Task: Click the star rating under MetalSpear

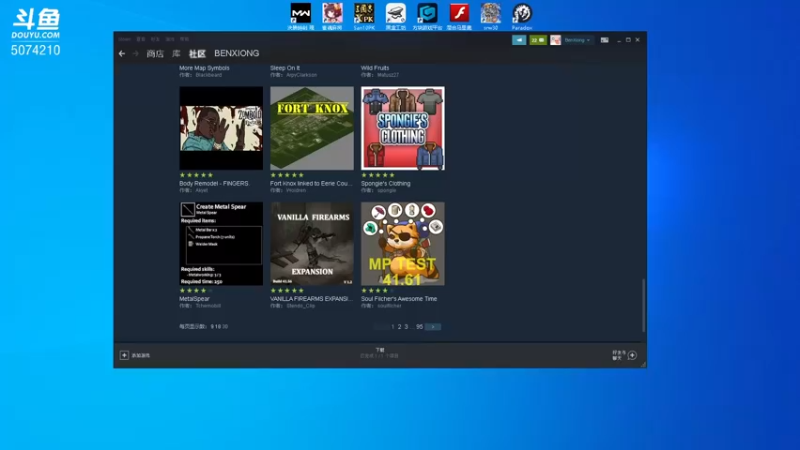Action: [196, 290]
